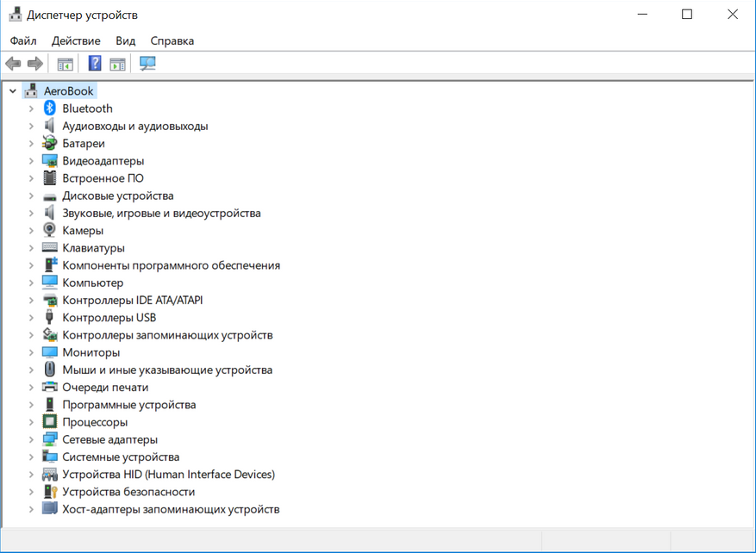
Task: Open the Справка menu
Action: tap(172, 40)
